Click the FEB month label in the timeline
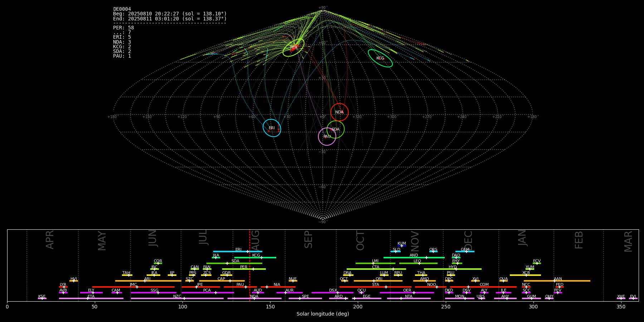Viewport: 644px width, 322px height. tap(579, 240)
